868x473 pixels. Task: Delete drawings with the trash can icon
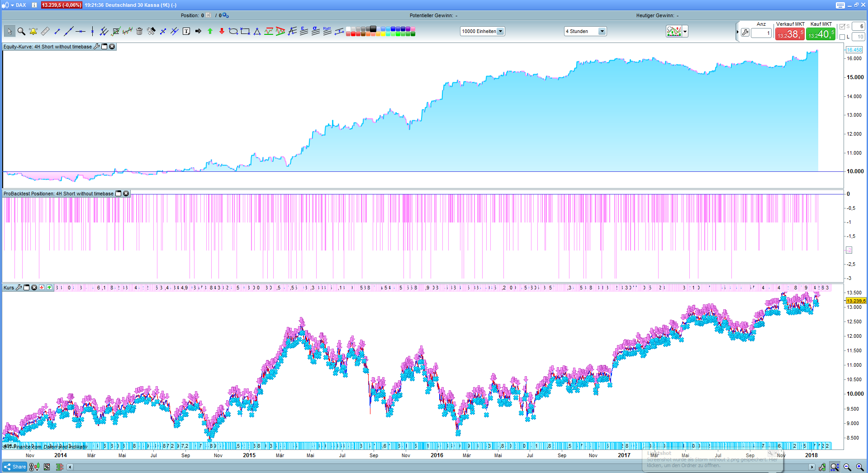(139, 31)
